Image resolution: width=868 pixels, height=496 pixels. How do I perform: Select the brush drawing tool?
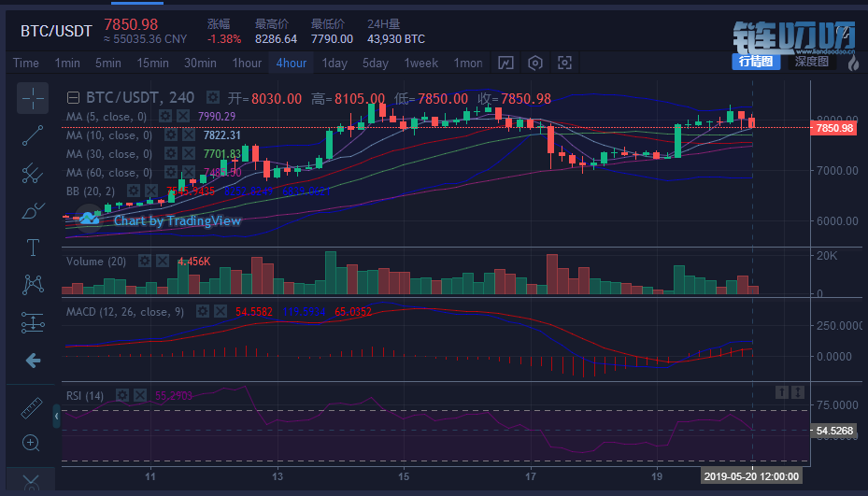[x=33, y=211]
